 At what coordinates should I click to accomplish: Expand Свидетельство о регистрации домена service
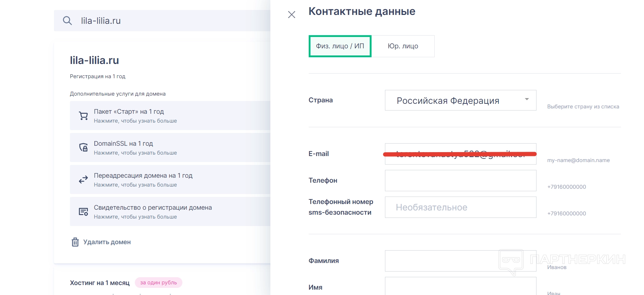(170, 211)
